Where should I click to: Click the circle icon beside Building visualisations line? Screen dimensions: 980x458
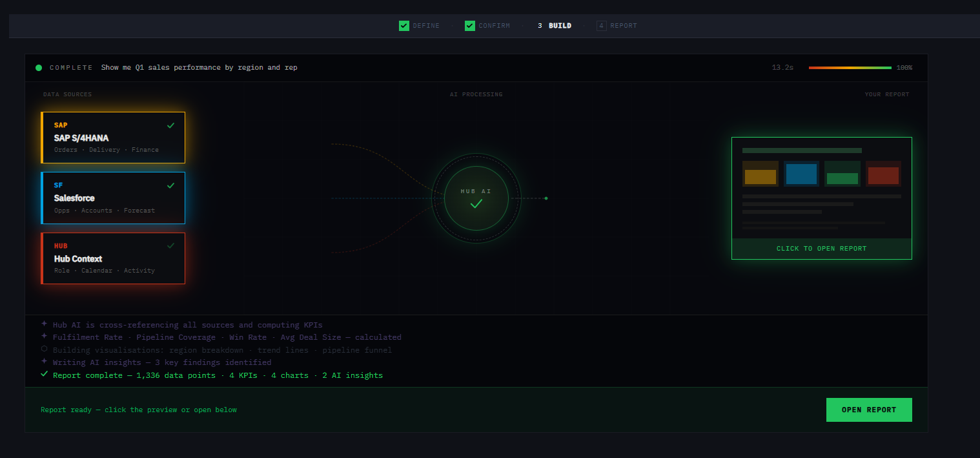(44, 348)
